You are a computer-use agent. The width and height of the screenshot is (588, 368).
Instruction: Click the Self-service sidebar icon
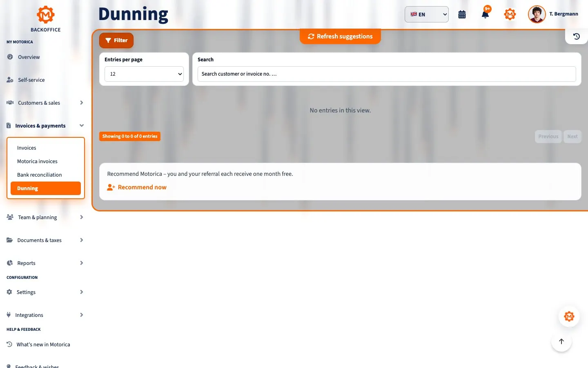10,80
